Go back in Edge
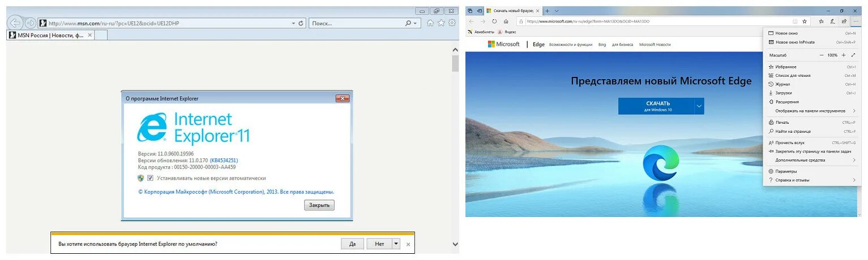868x260 pixels. pos(471,21)
